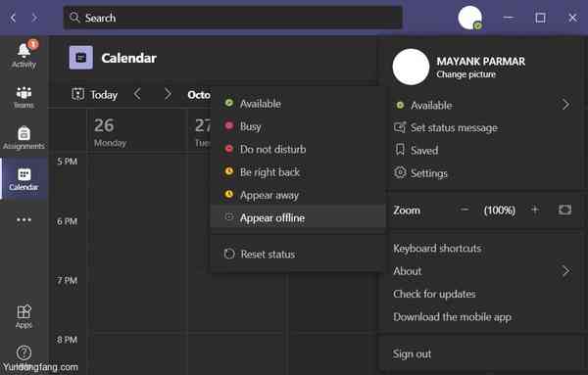Click the fit-to-screen zoom reset icon
The image size is (588, 375).
[564, 210]
